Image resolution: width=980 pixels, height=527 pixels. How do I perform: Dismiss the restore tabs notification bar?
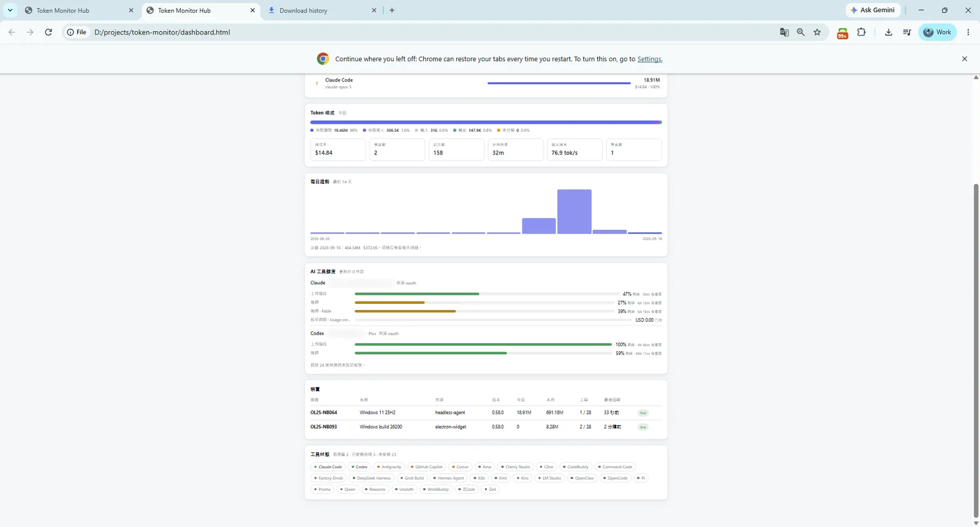pyautogui.click(x=965, y=59)
